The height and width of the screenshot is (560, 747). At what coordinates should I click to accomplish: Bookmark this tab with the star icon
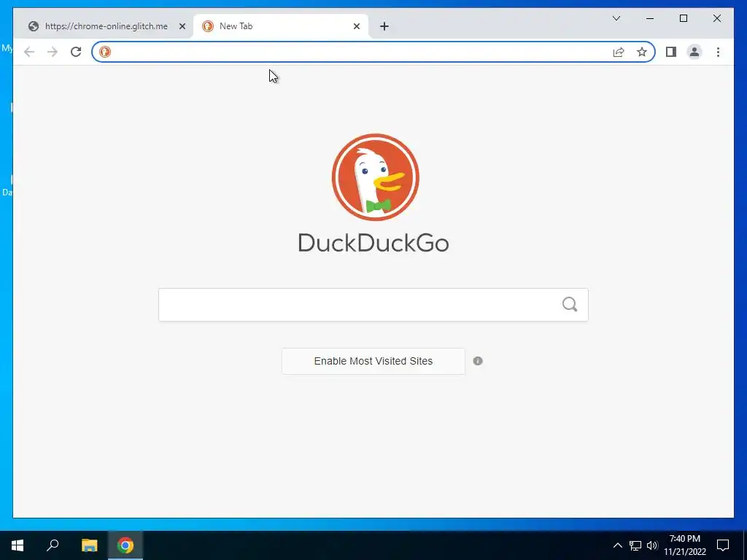(642, 52)
